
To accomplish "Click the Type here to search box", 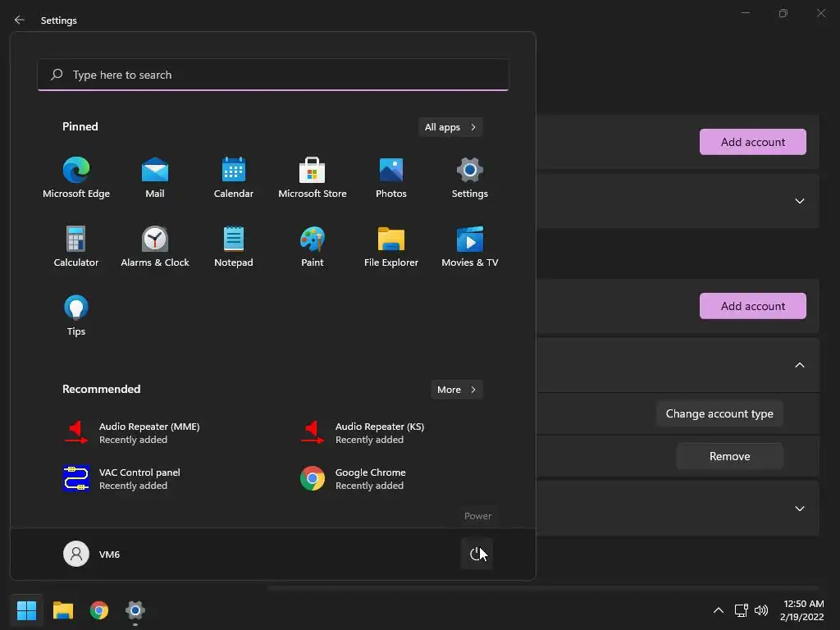I will (x=273, y=75).
